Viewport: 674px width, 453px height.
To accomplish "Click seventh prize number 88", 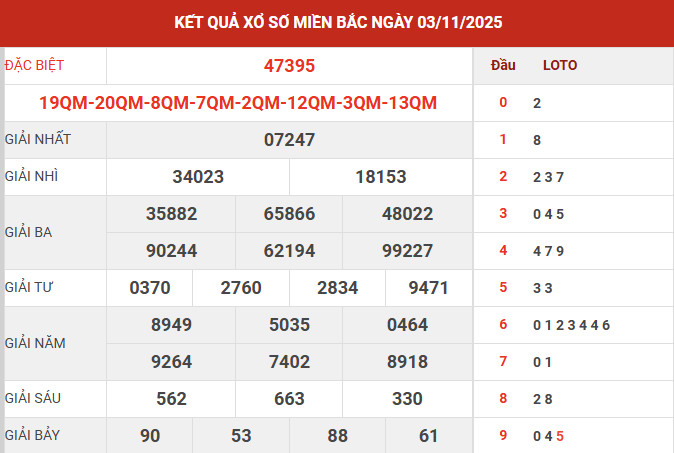I will click(338, 435).
